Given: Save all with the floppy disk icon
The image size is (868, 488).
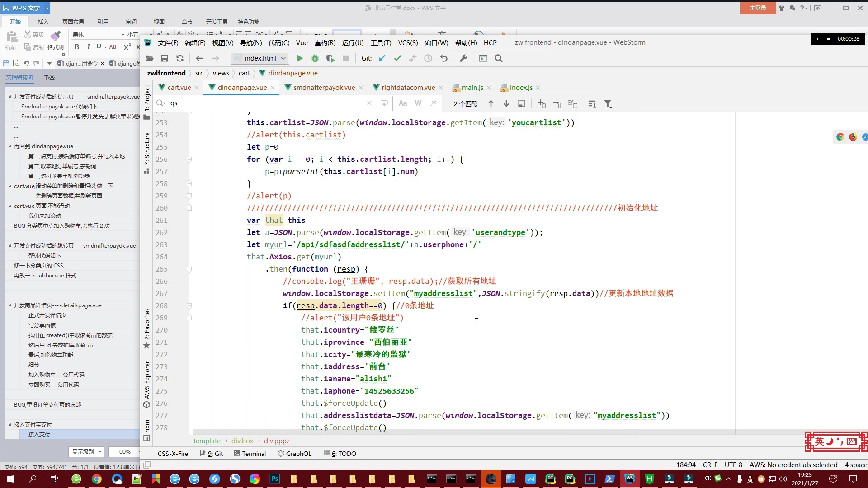Looking at the screenshot, I should tap(165, 58).
